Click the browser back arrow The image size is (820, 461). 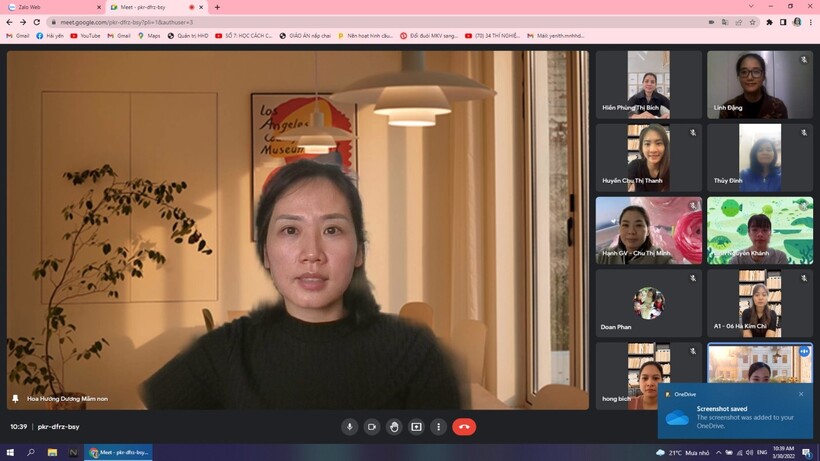tap(9, 22)
